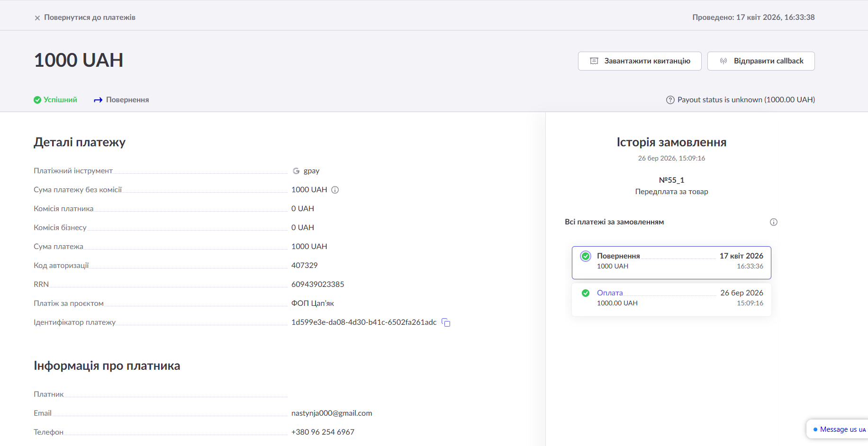Go back via Повернутися до платежів link
868x446 pixels.
[90, 18]
